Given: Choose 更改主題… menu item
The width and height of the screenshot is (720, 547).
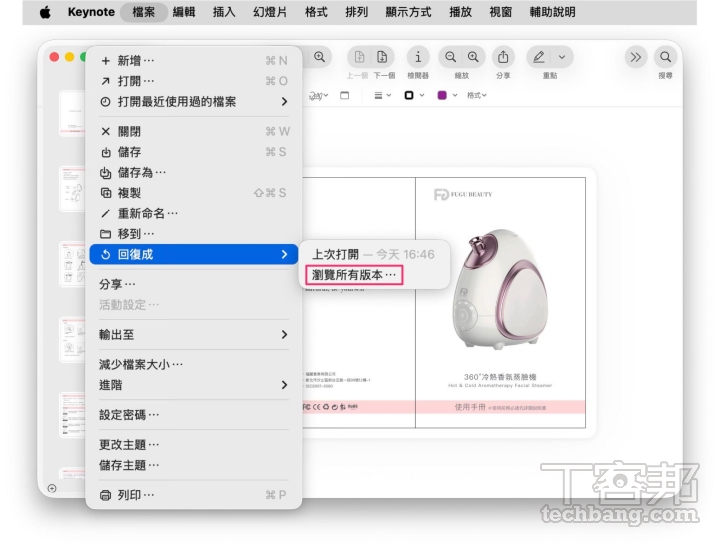Looking at the screenshot, I should (193, 445).
